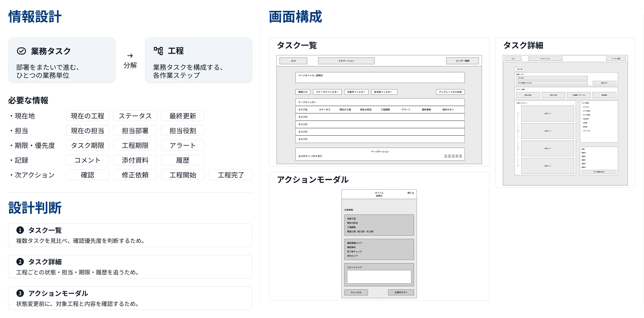The height and width of the screenshot is (318, 644).
Task: Click the hierarchy icon beside 工程 heading
Action: coord(158,51)
